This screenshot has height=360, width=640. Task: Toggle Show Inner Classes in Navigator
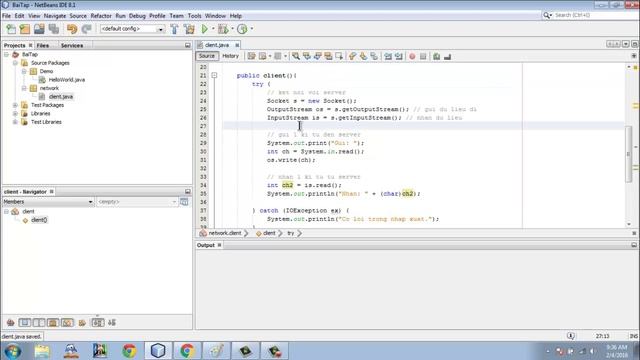[67, 323]
